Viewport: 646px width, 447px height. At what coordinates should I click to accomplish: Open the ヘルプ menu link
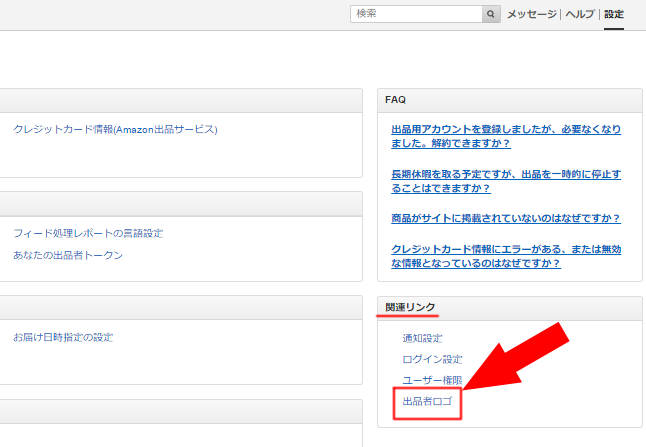pos(580,14)
